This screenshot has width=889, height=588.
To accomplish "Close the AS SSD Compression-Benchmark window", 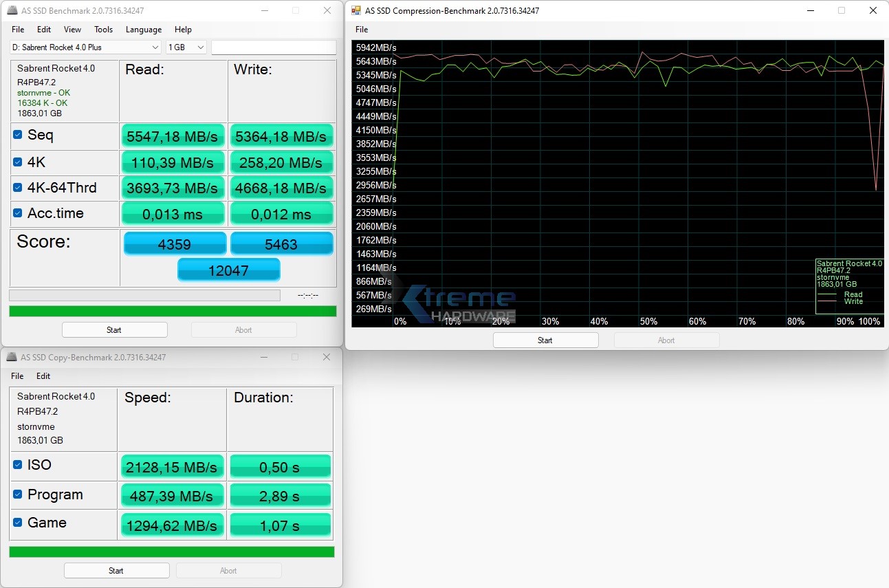I will (x=872, y=11).
